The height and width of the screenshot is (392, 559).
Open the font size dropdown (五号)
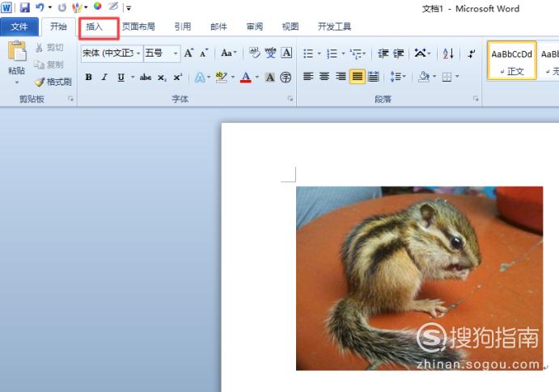(x=176, y=53)
